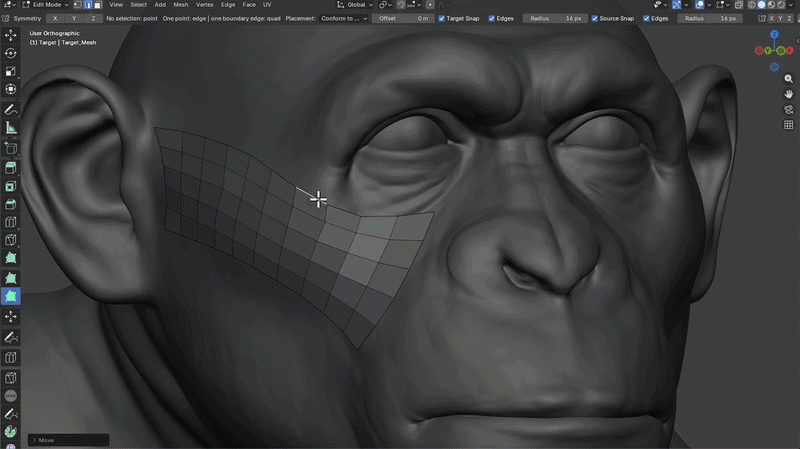
Task: Toggle proportional editing icon
Action: [430, 5]
